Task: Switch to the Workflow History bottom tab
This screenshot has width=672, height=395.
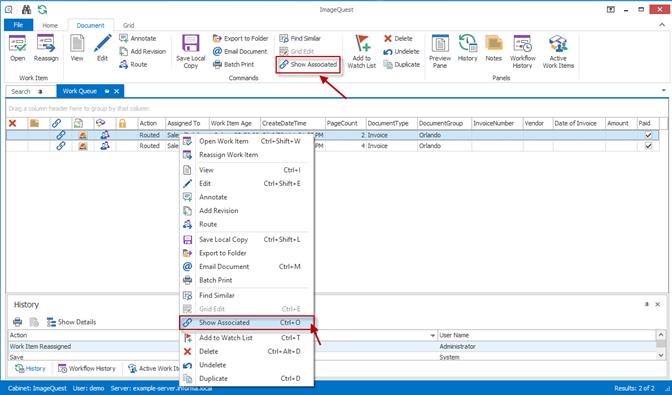Action: [x=87, y=368]
